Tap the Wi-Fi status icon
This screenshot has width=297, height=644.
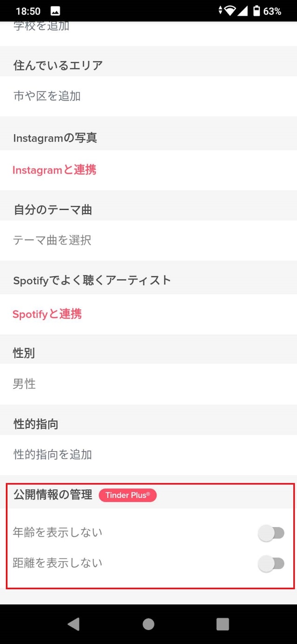pos(229,11)
